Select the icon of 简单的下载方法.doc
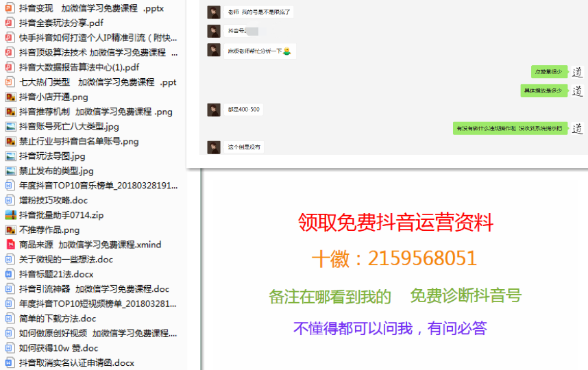Image resolution: width=588 pixels, height=370 pixels. tap(10, 318)
